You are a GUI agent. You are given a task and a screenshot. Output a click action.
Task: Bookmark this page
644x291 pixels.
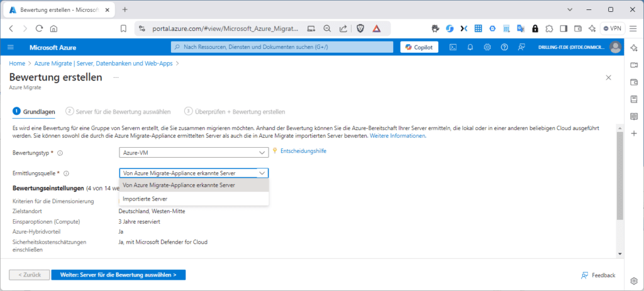pos(123,29)
